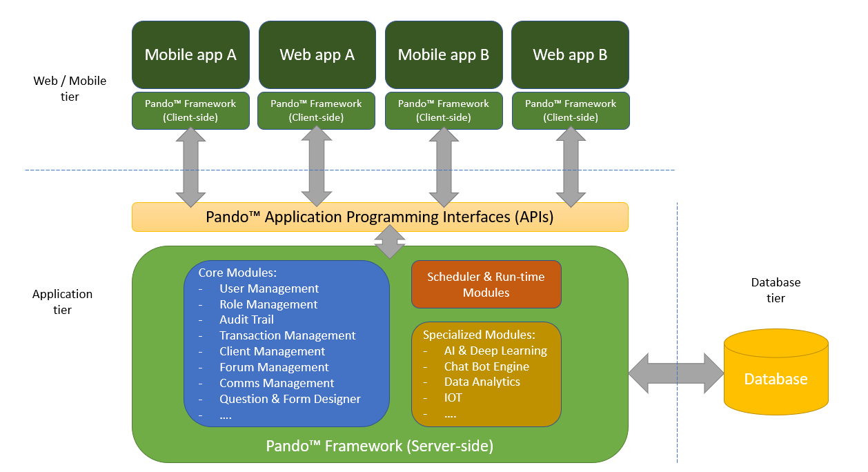This screenshot has height=472, width=868.
Task: Select the Web app A box
Action: pos(317,55)
